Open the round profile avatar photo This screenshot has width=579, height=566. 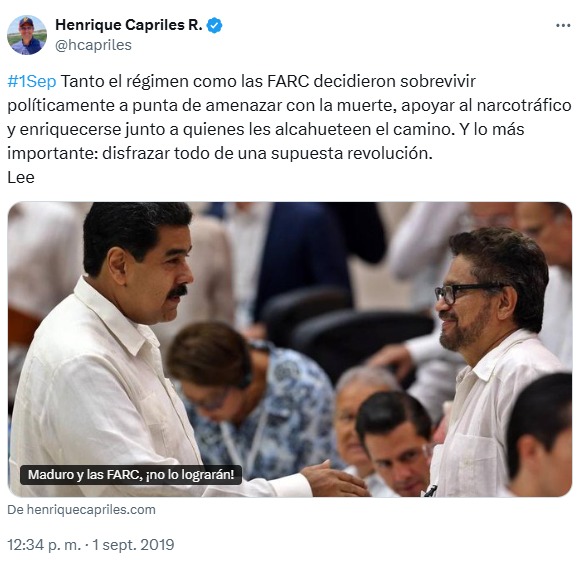[x=27, y=35]
